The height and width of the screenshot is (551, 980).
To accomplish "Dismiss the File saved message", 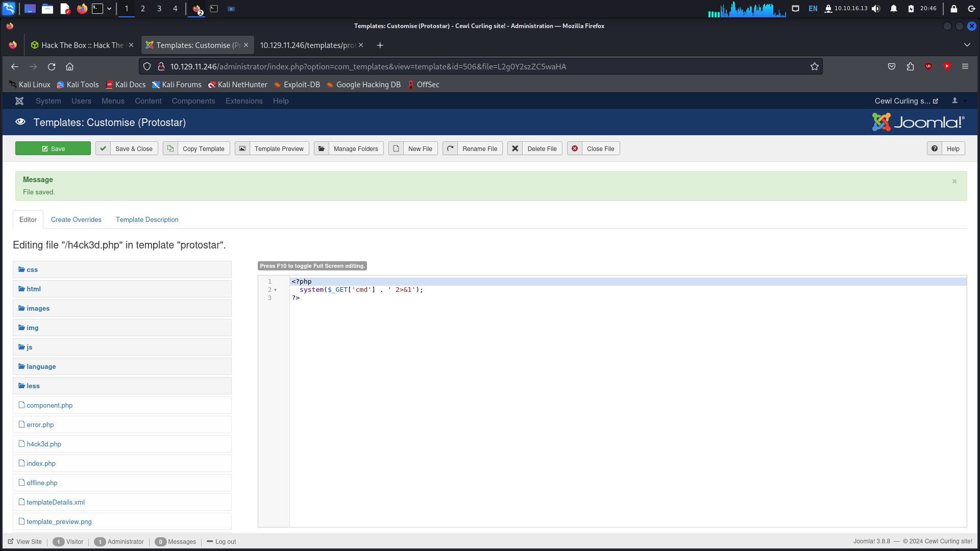I will pyautogui.click(x=954, y=182).
